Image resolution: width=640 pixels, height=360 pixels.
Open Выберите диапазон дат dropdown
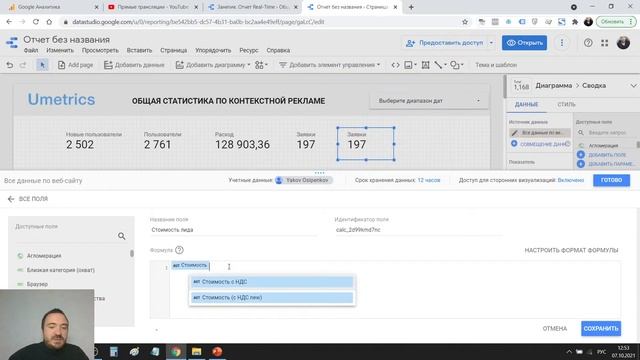click(x=429, y=100)
